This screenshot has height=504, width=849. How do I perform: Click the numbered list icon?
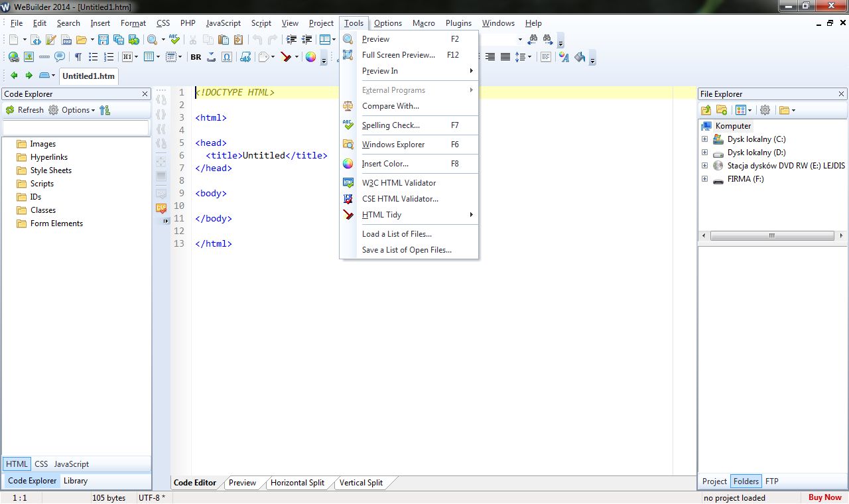[109, 57]
